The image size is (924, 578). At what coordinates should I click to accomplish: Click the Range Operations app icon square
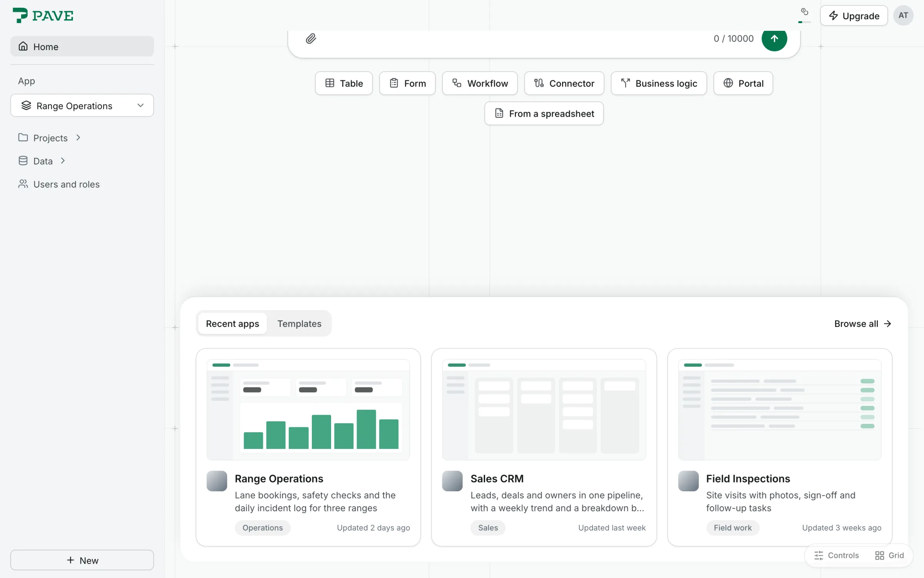point(217,481)
